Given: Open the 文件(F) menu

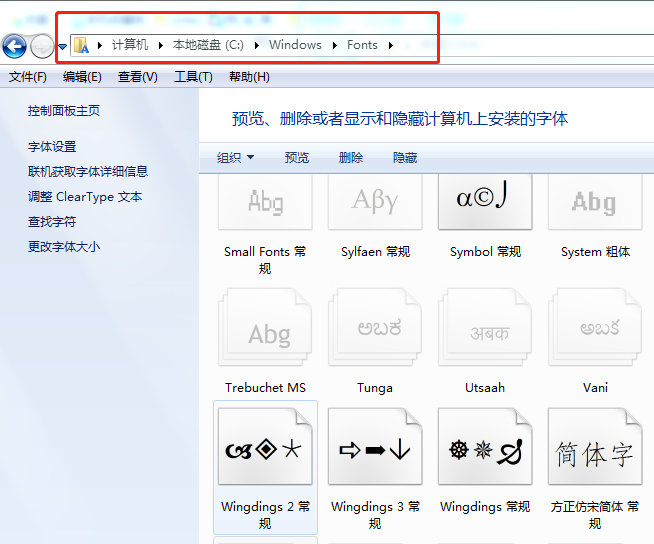Looking at the screenshot, I should pyautogui.click(x=28, y=77).
